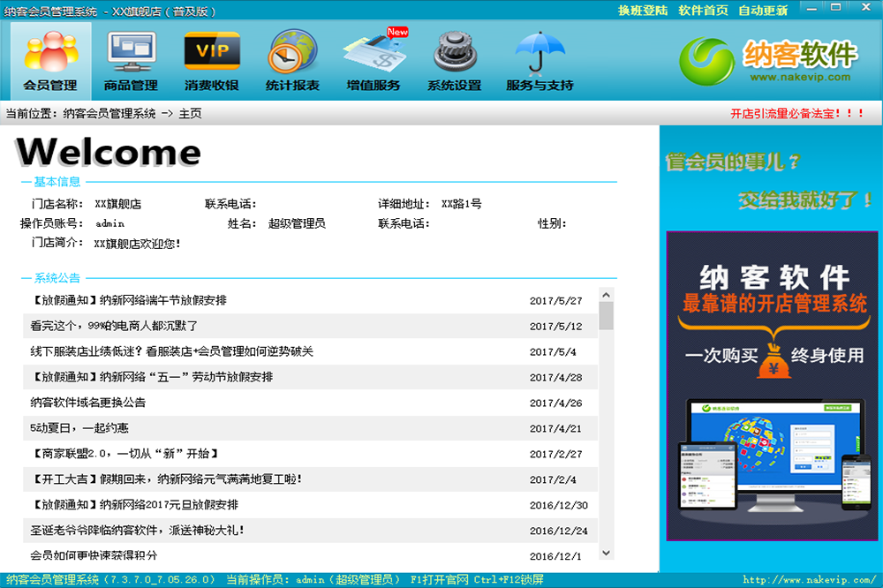Click name value 超级管理员
The width and height of the screenshot is (883, 588).
[297, 223]
